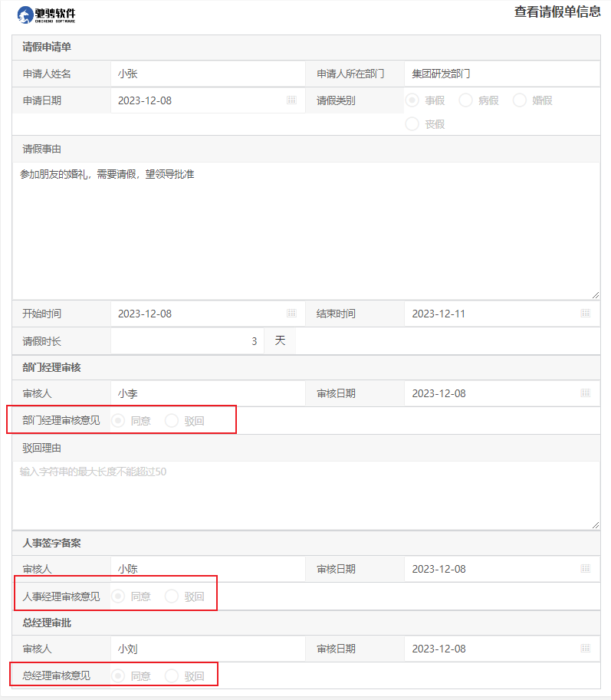
Task: Choose 驳回 for 人事经理审核意见
Action: pyautogui.click(x=172, y=596)
